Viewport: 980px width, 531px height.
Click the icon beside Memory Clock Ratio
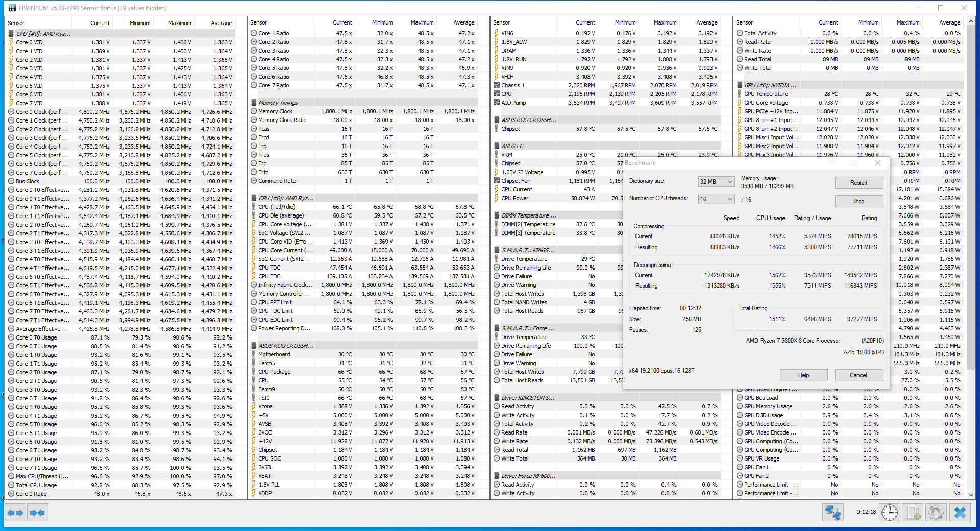pos(254,120)
